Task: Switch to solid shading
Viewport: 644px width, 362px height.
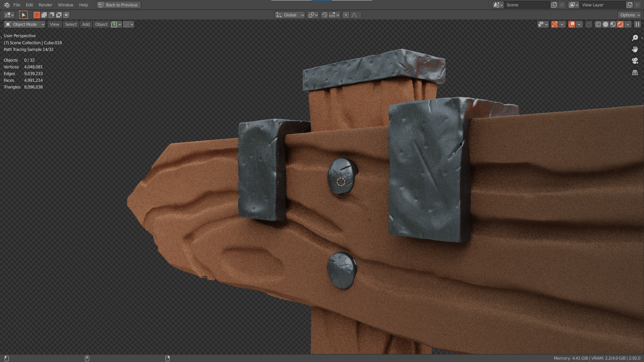Action: [x=605, y=24]
